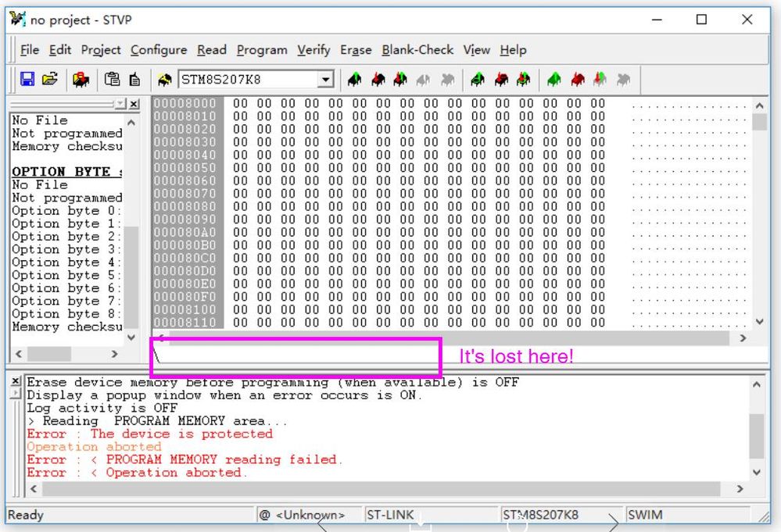Click the '@ <Unknown>' status bar entry

302,515
